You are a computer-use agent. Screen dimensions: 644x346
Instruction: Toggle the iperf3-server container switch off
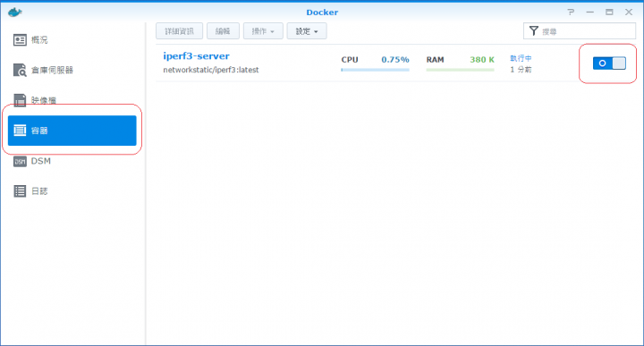point(609,63)
